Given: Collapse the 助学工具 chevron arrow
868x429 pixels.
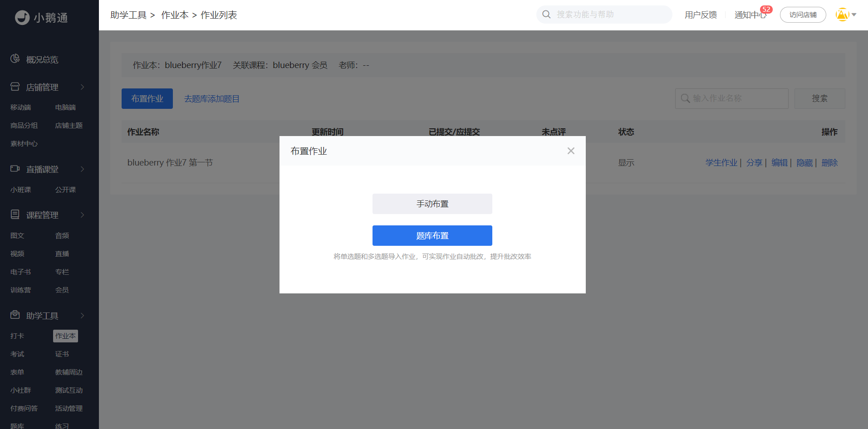Looking at the screenshot, I should coord(82,316).
